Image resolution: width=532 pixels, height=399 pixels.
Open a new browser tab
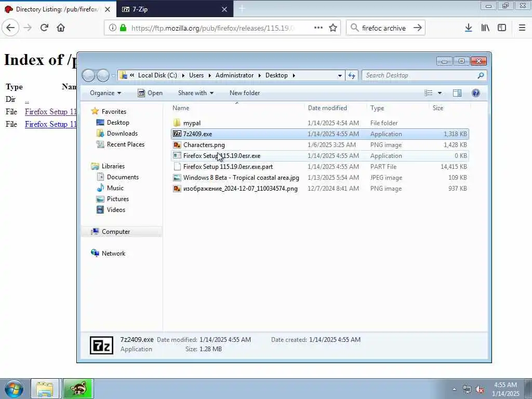coord(242,9)
